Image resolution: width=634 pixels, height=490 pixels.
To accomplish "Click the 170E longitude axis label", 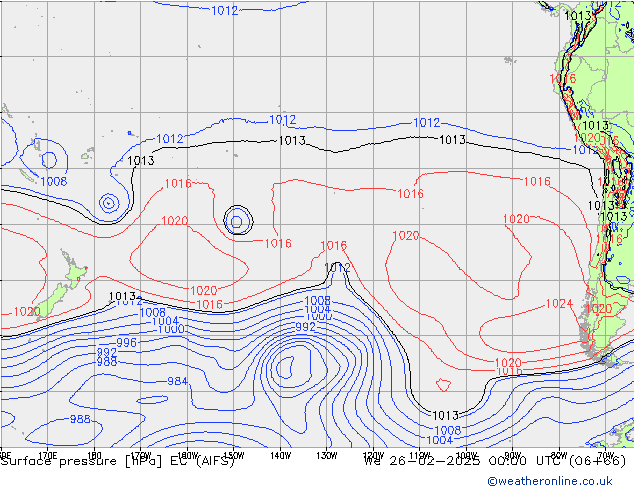I will (x=47, y=456).
